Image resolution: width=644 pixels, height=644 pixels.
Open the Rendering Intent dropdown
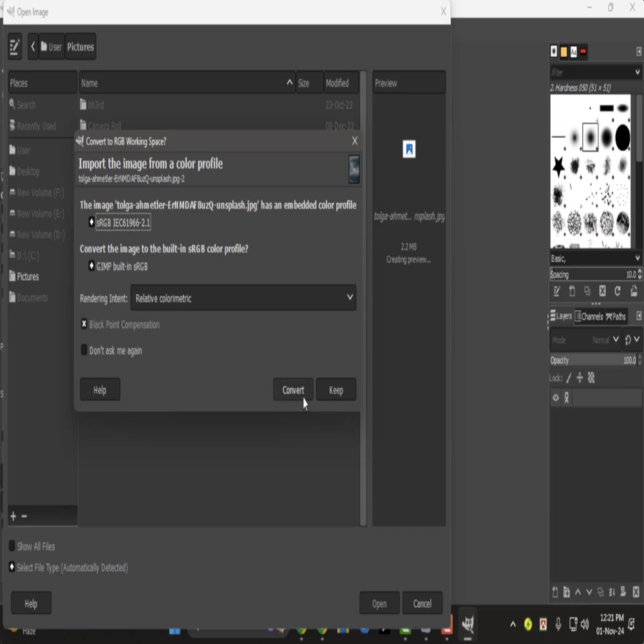click(243, 298)
